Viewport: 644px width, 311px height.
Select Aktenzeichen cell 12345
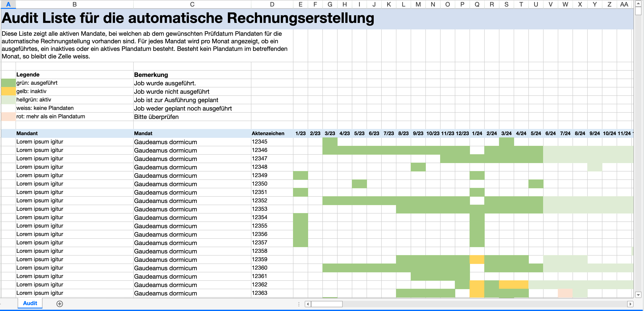(x=272, y=142)
